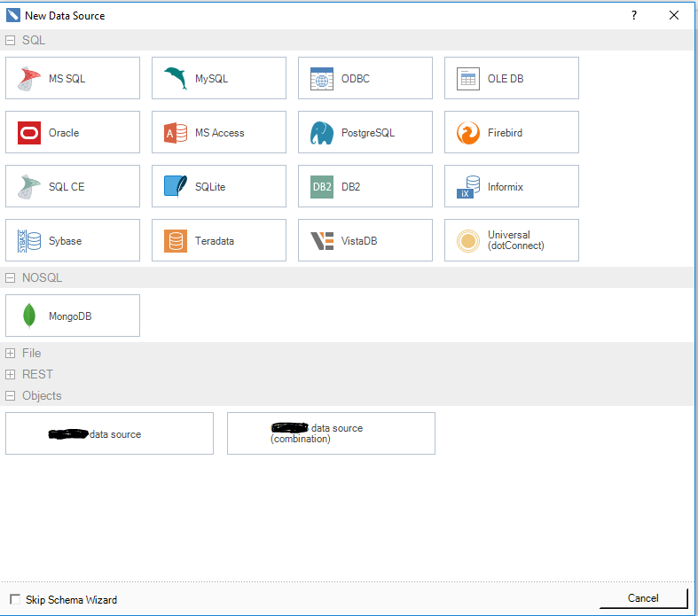Choose the MongoDB leaf icon
Viewport: 698px width, 616px height.
[29, 316]
